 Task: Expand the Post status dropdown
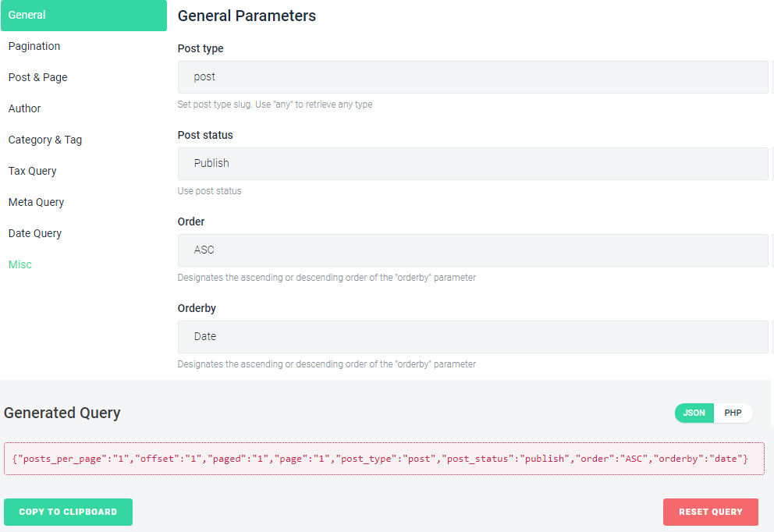pyautogui.click(x=473, y=163)
